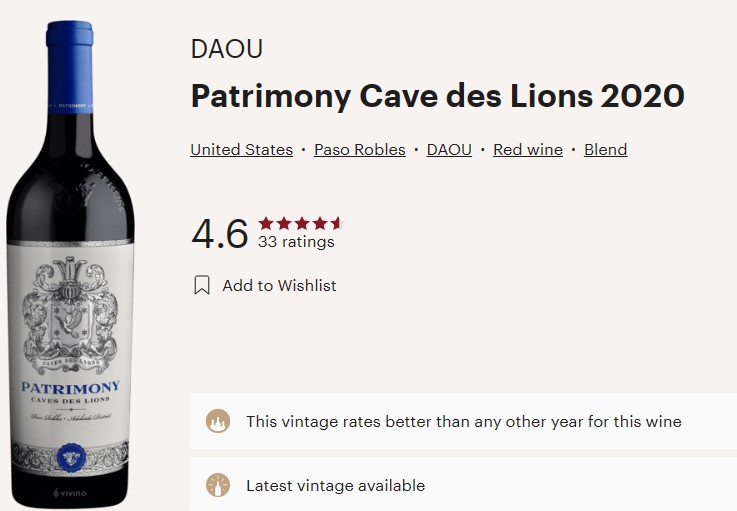Open the Blend grape link
The height and width of the screenshot is (511, 737).
coord(605,150)
